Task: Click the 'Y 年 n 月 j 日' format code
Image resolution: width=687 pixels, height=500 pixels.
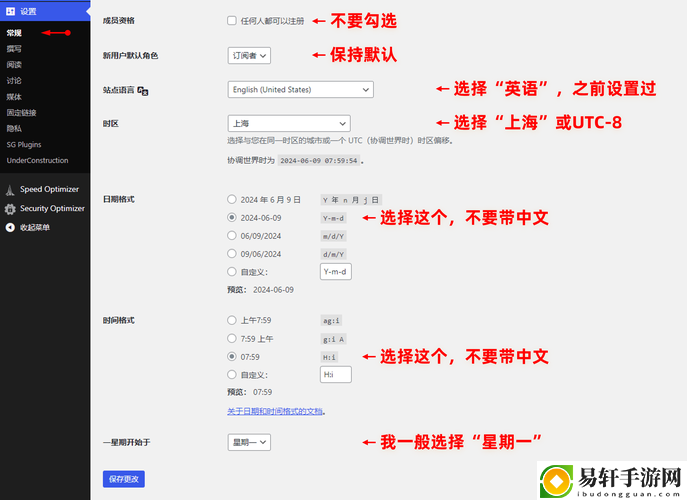Action: click(351, 200)
